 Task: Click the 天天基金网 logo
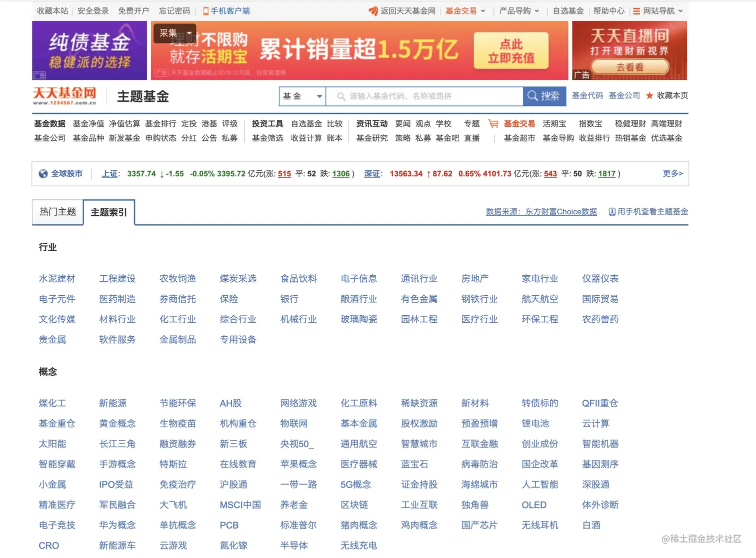coord(65,94)
